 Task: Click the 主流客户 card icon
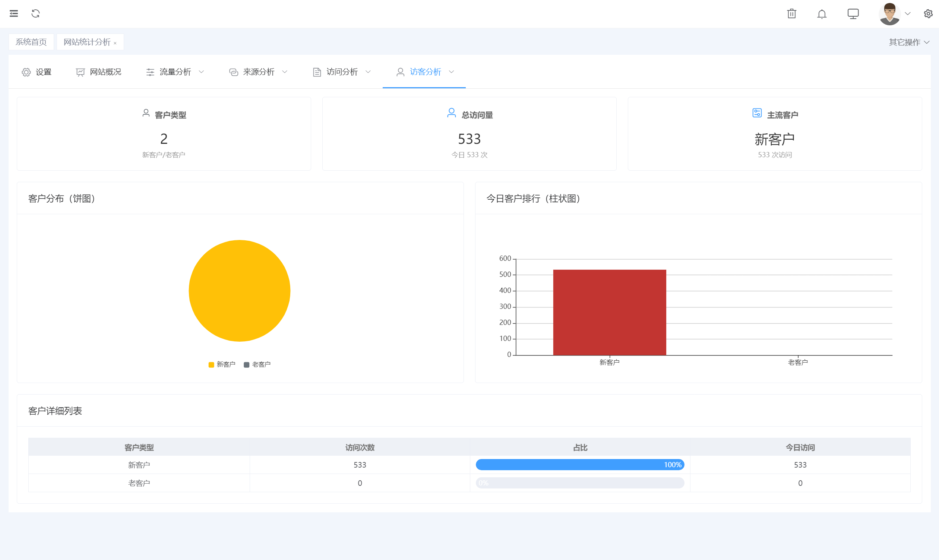(757, 113)
